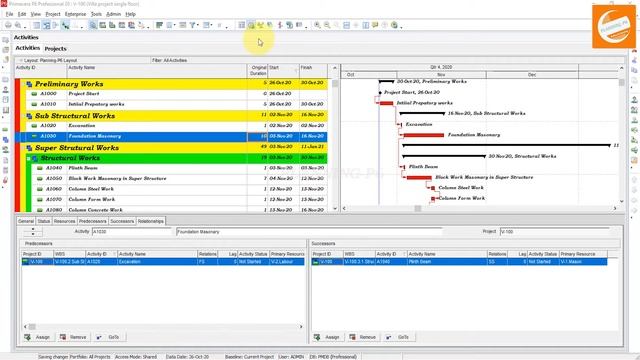This screenshot has width=640, height=360.
Task: Remove the selected predecessor relationship
Action: tap(73, 337)
